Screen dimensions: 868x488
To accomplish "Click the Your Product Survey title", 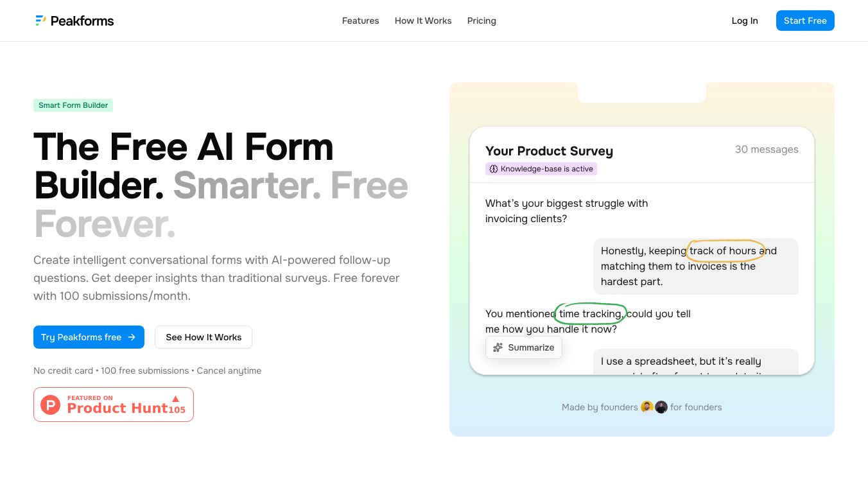I will 549,151.
